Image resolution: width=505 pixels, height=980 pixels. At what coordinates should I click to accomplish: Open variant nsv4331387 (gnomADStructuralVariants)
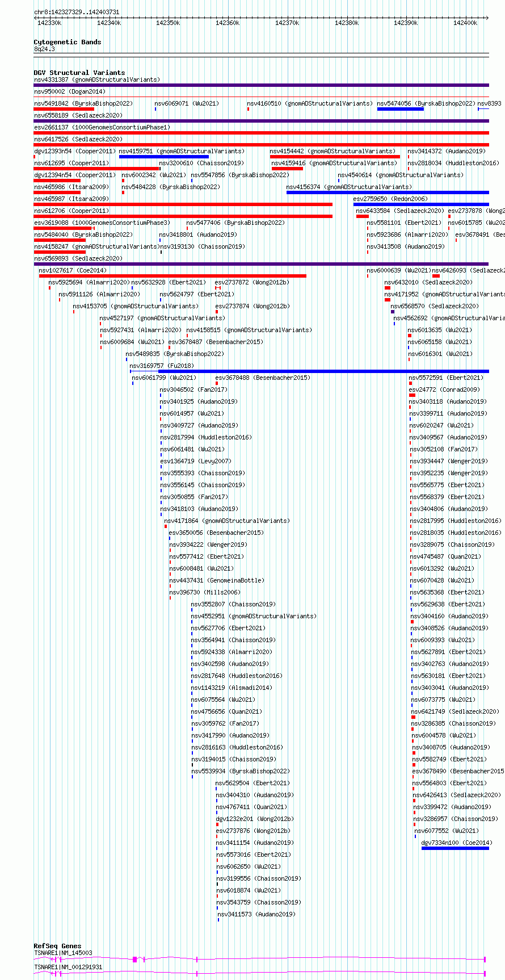tap(97, 79)
